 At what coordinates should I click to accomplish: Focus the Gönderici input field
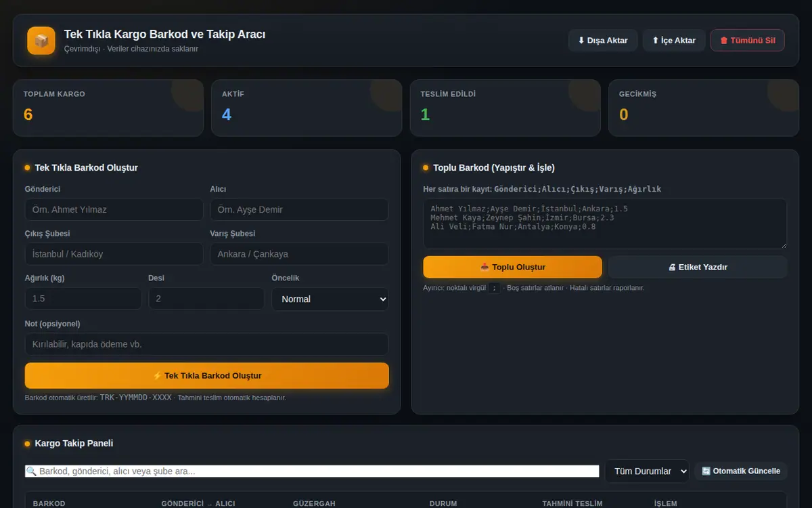[114, 209]
